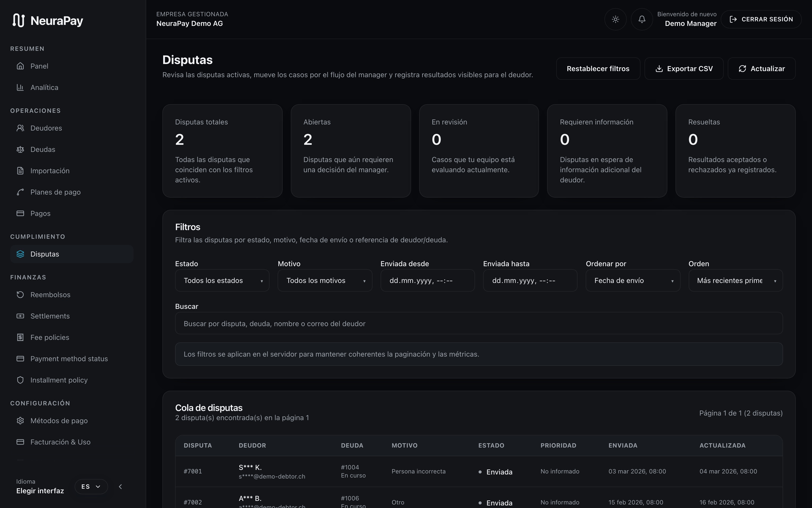
Task: Click the Importación document icon
Action: 20,171
